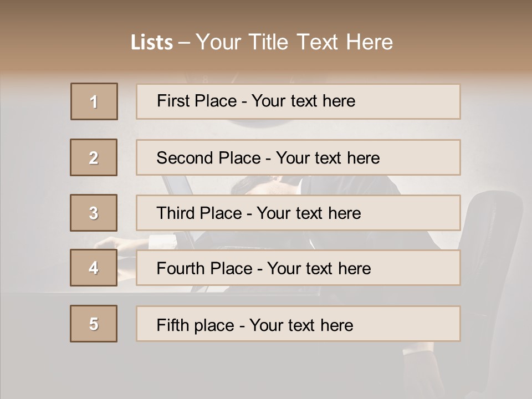This screenshot has height=399, width=532.
Task: Select the number 2 box
Action: coord(94,157)
